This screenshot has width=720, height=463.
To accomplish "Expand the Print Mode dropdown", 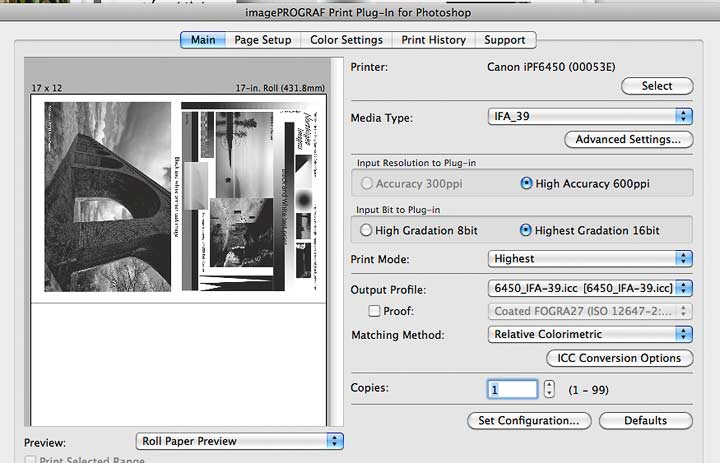I will tap(590, 259).
